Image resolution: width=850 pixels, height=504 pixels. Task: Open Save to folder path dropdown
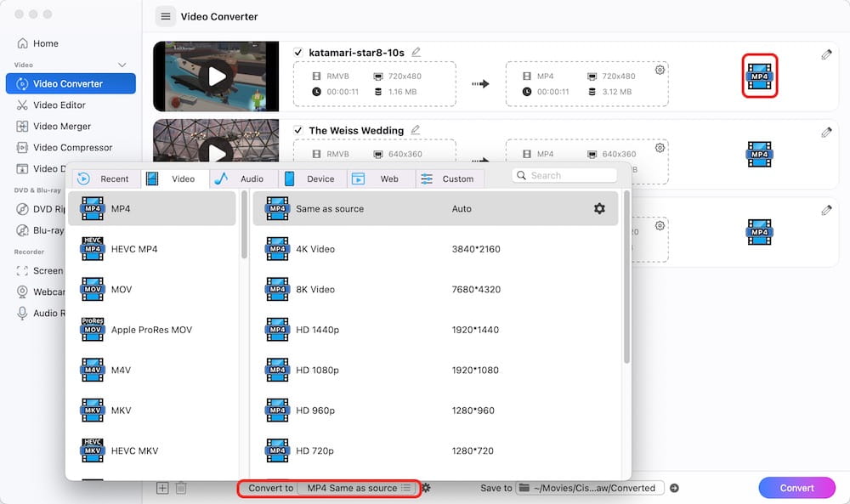pos(590,489)
